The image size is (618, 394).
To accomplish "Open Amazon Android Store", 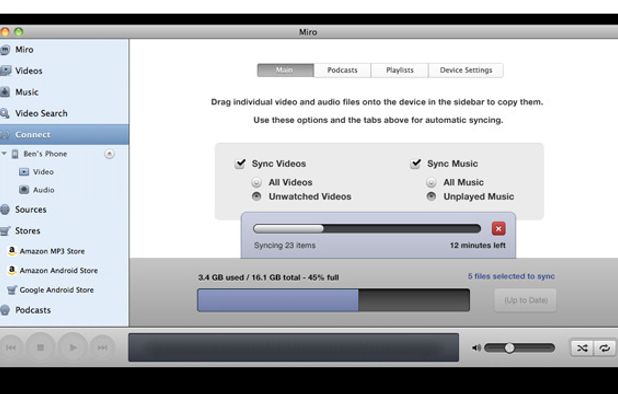I will click(x=58, y=270).
